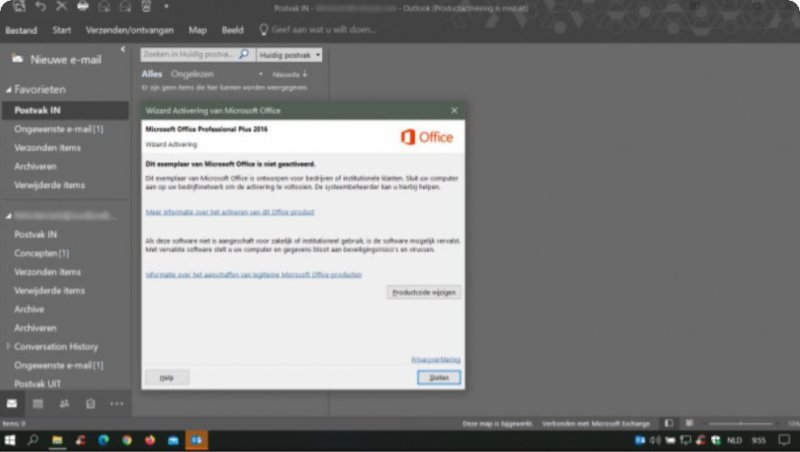Open File Explorer from taskbar
Image resolution: width=800 pixels, height=452 pixels.
(57, 440)
